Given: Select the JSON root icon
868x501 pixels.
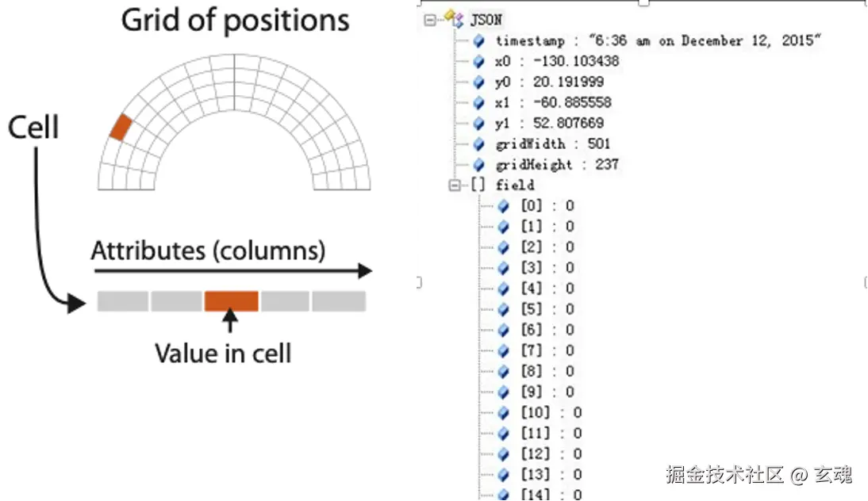Looking at the screenshot, I should pyautogui.click(x=455, y=19).
